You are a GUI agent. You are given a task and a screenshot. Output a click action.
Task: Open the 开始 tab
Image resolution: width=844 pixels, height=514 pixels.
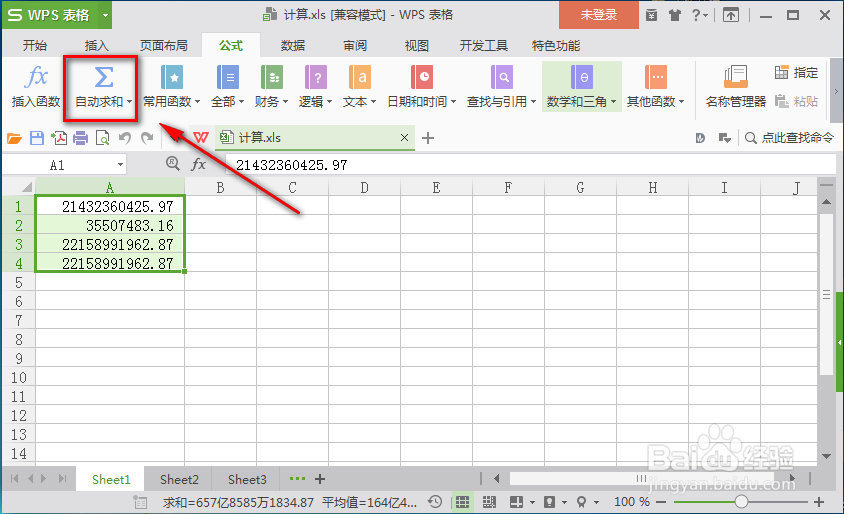click(x=35, y=46)
